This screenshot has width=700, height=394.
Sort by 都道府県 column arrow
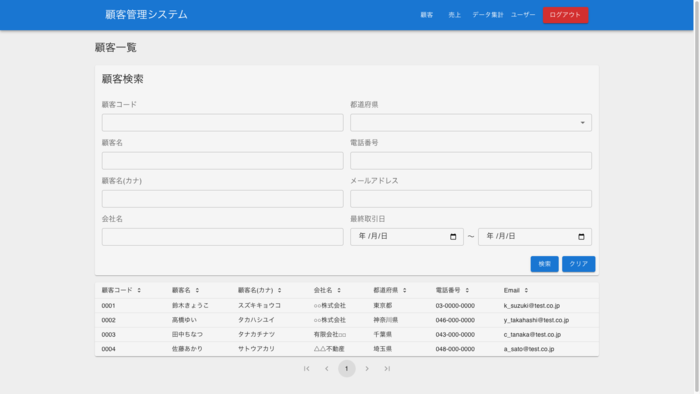tap(404, 290)
